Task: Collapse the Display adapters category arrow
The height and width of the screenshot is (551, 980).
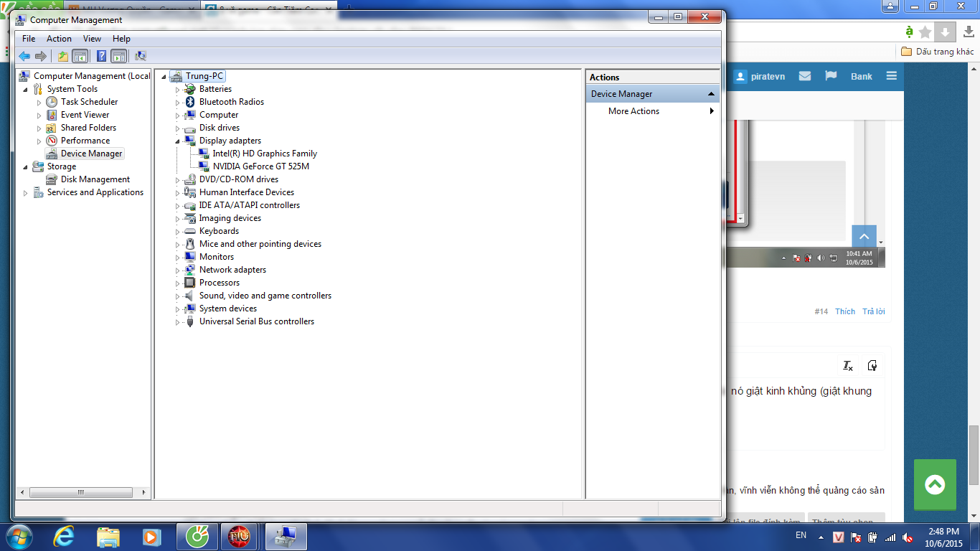Action: [x=178, y=141]
